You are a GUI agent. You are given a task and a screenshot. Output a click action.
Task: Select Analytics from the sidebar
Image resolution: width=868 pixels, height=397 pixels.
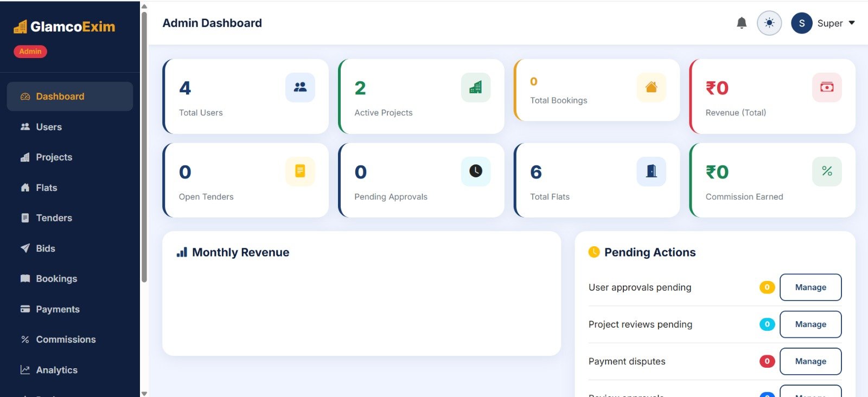56,370
